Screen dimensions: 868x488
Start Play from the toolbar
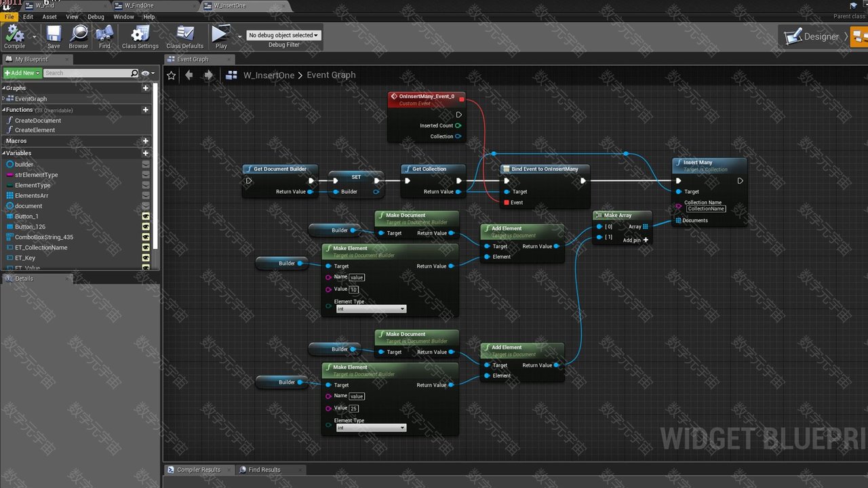(220, 37)
